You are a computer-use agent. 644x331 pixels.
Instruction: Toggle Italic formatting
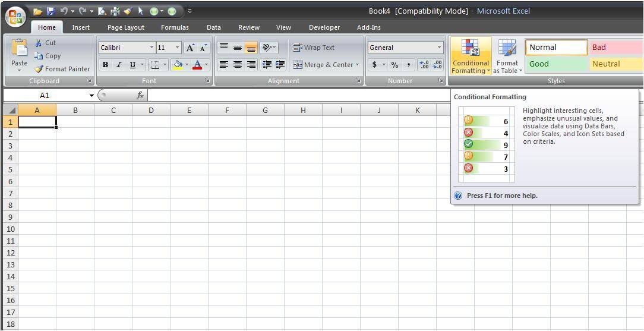[119, 64]
